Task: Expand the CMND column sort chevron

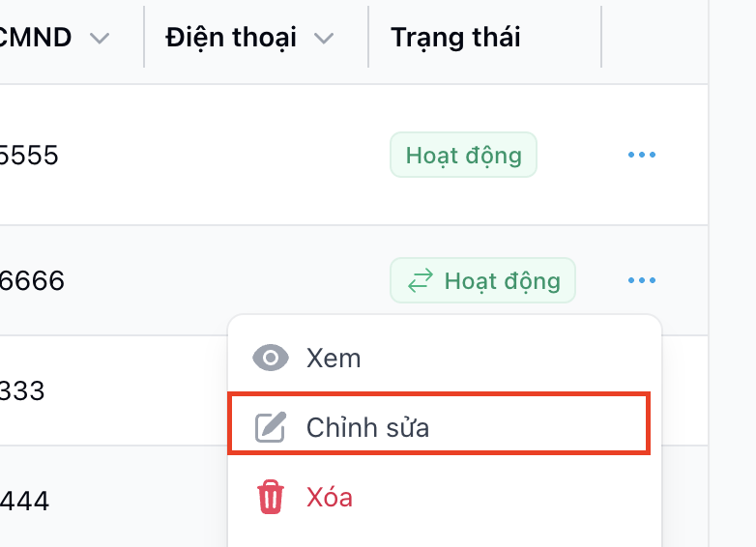Action: [99, 39]
